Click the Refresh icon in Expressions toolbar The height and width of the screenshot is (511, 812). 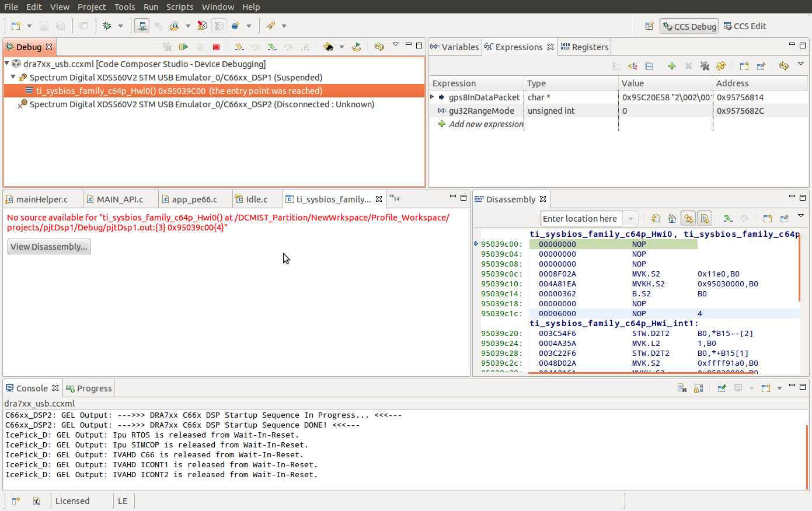(784, 66)
